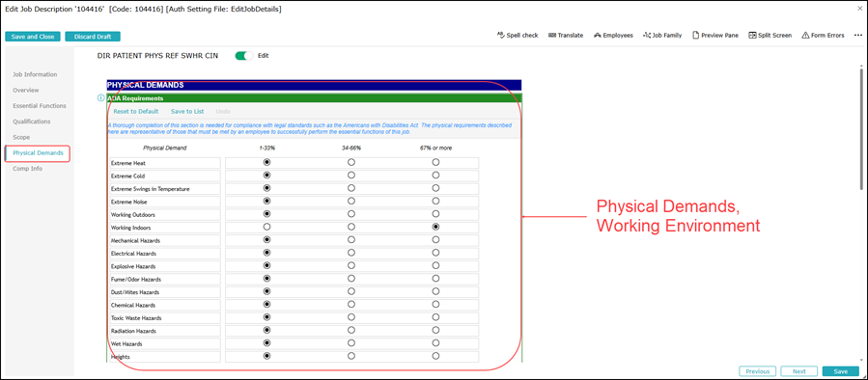Select 67% or more for Radiation Hazards
Screen dimensions: 868x380
[435, 330]
